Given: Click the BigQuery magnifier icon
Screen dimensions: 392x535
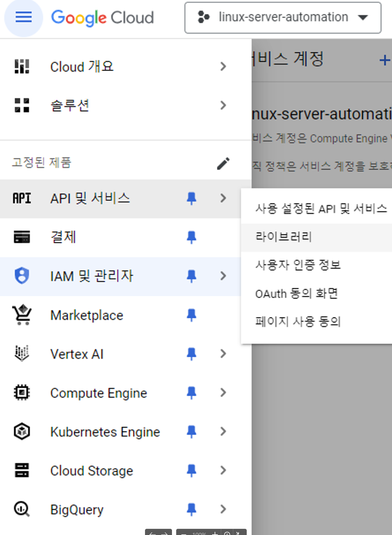Looking at the screenshot, I should tap(22, 509).
